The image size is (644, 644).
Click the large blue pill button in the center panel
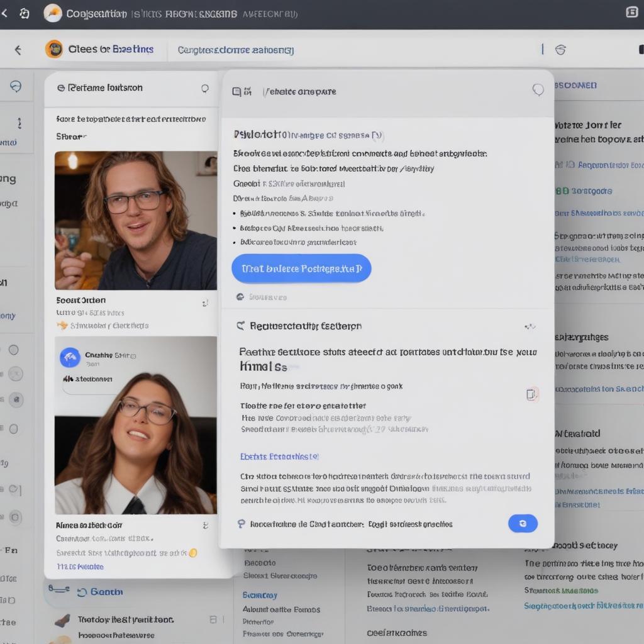click(301, 268)
